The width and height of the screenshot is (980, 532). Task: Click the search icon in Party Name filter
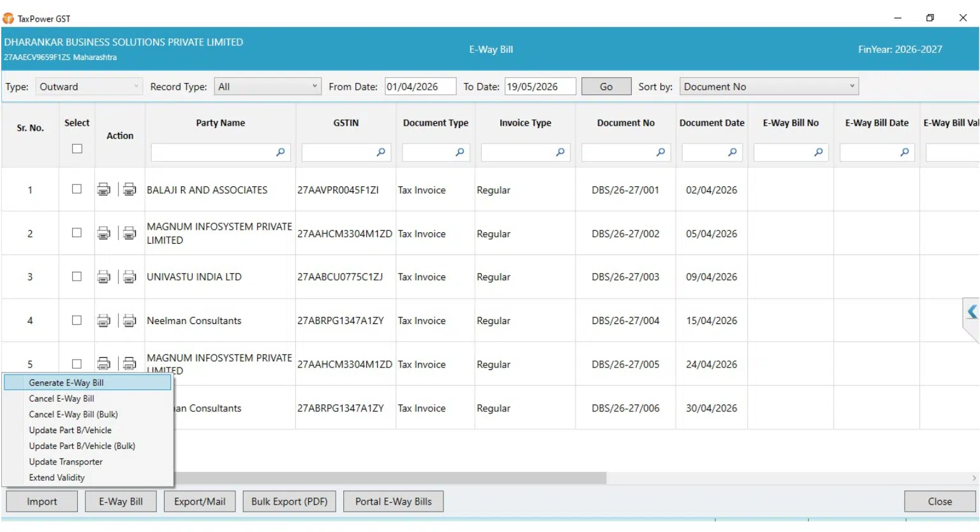280,152
